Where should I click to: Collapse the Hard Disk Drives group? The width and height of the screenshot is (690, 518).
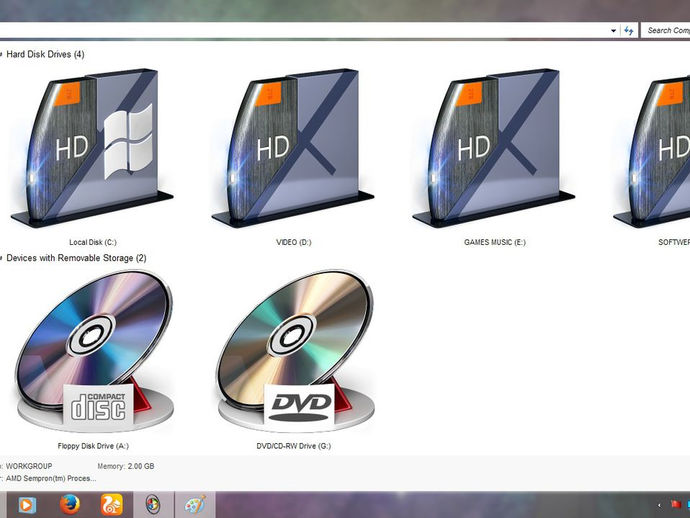(x=1, y=55)
